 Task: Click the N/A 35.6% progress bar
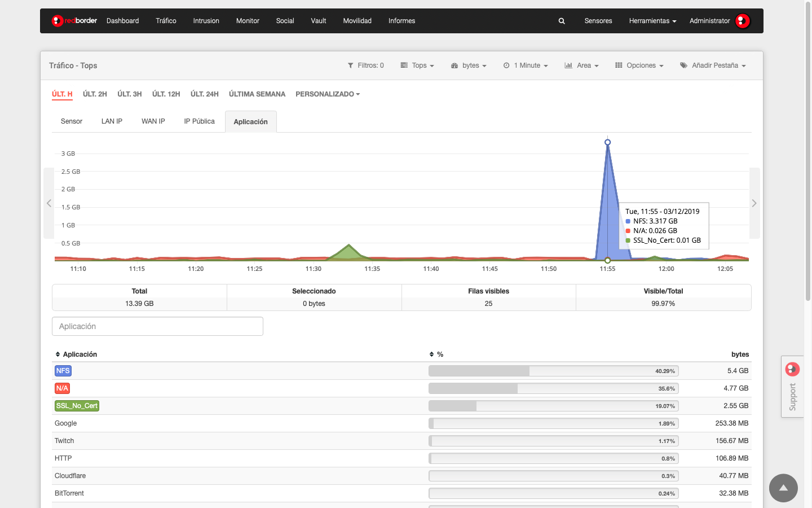(554, 388)
